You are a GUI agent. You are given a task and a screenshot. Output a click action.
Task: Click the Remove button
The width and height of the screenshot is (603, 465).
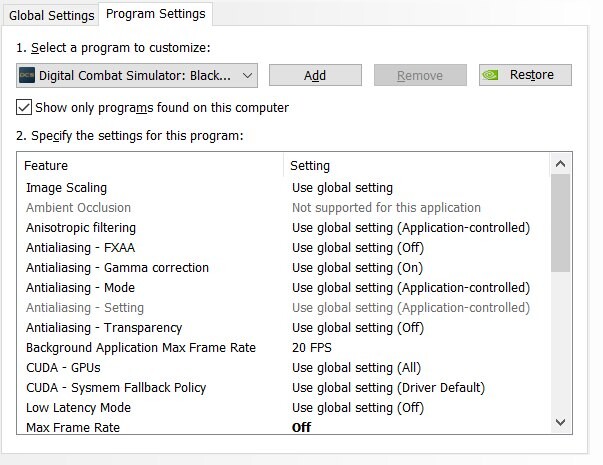[420, 75]
